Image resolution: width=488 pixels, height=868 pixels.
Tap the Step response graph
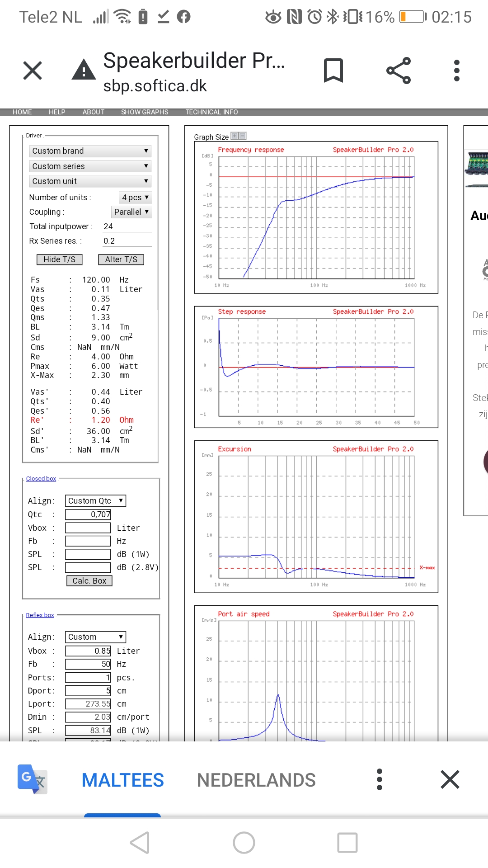click(316, 367)
